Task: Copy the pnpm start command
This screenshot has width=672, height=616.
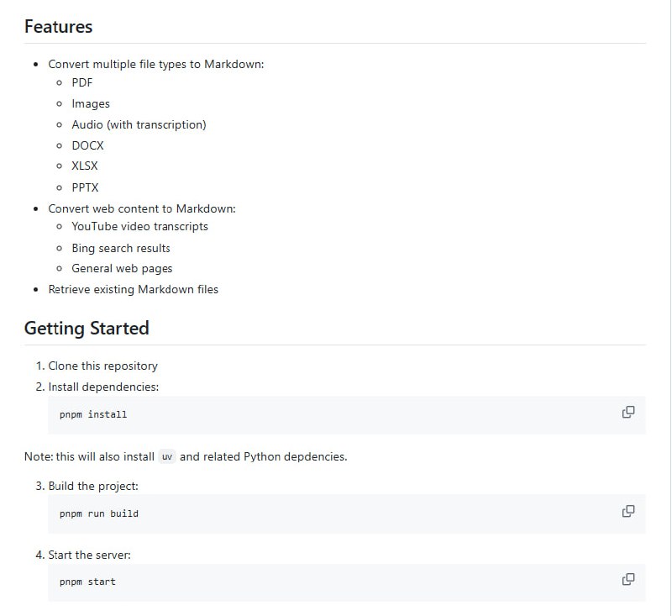Action: tap(627, 579)
